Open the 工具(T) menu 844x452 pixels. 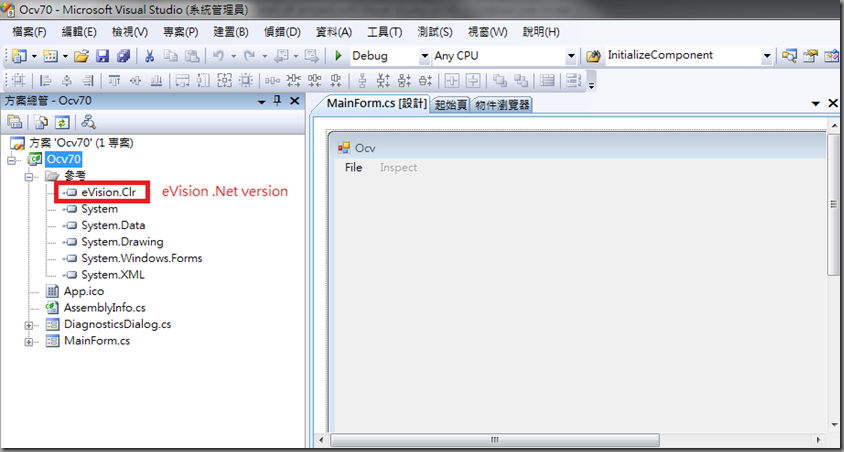click(x=384, y=32)
